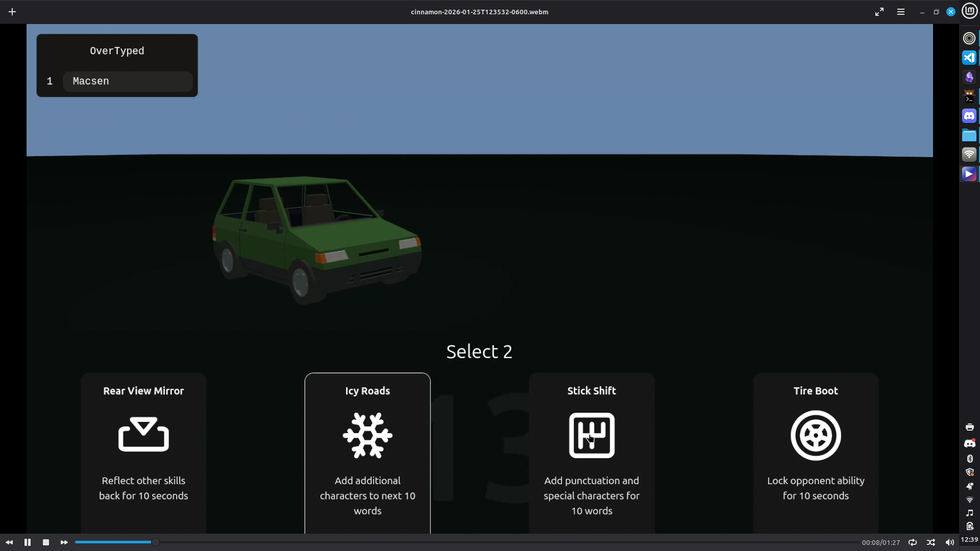The width and height of the screenshot is (980, 551).
Task: Choose the Icy Roads snowflake card
Action: click(x=367, y=435)
